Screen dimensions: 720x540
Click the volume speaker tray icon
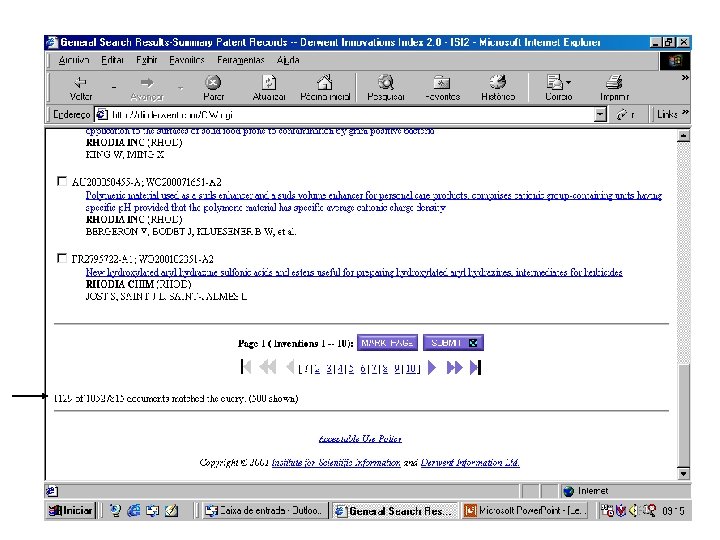(634, 511)
